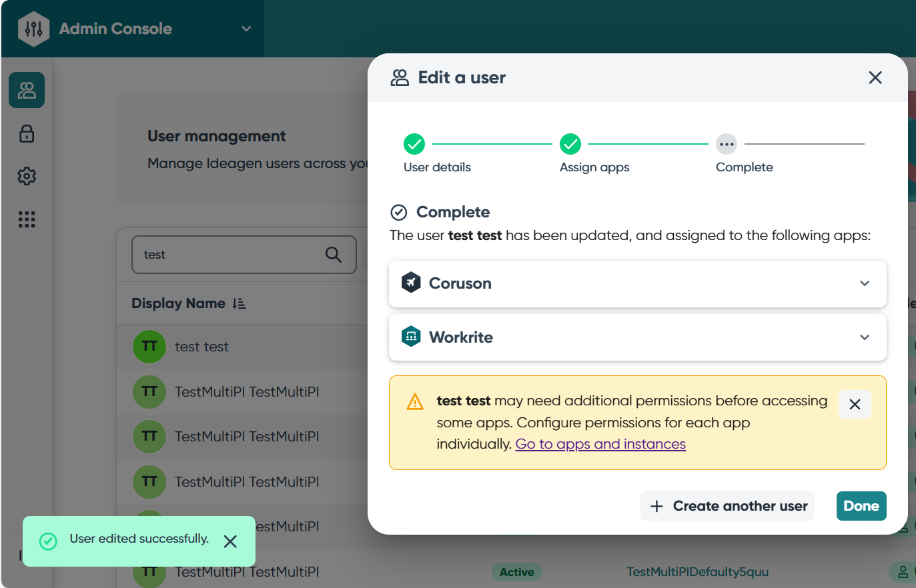Follow the 'Go to apps and instances' link
Viewport: 916px width, 588px height.
pos(600,444)
